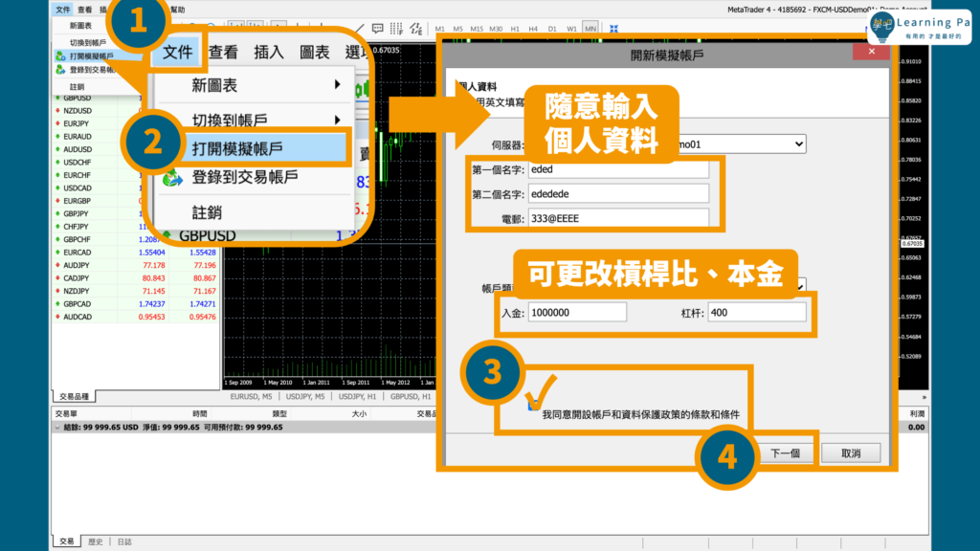Click the 下一個 button

point(785,453)
